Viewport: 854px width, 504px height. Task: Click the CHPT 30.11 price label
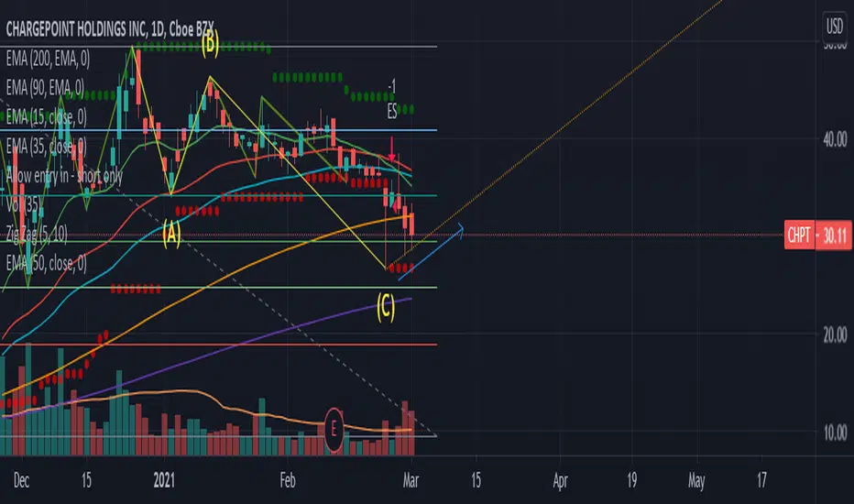(x=818, y=236)
